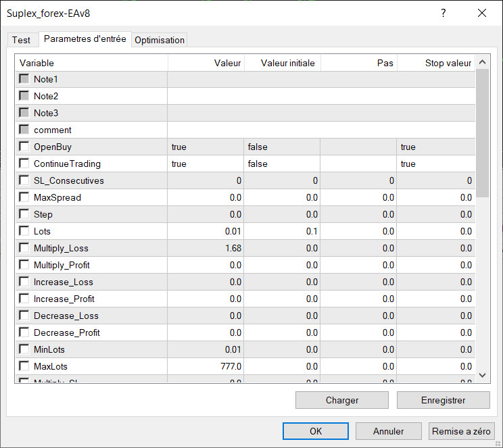503x448 pixels.
Task: Reset values with Remise a zéro
Action: click(462, 431)
